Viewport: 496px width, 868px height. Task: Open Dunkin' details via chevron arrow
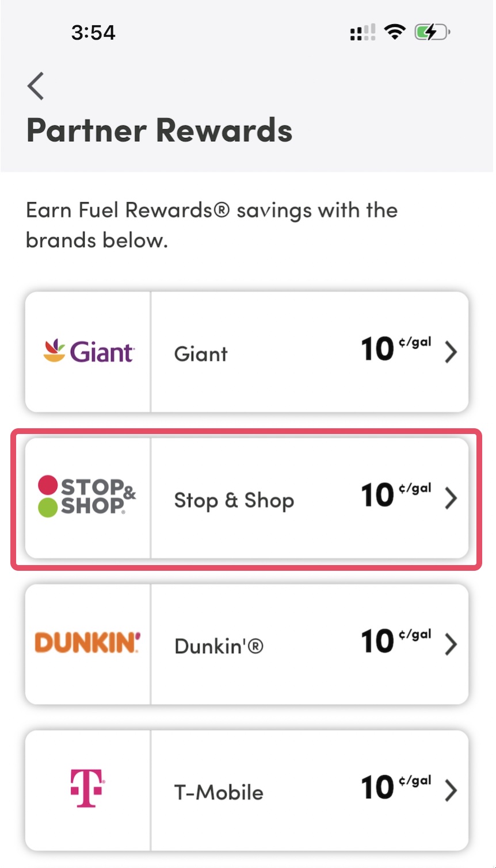pyautogui.click(x=451, y=644)
